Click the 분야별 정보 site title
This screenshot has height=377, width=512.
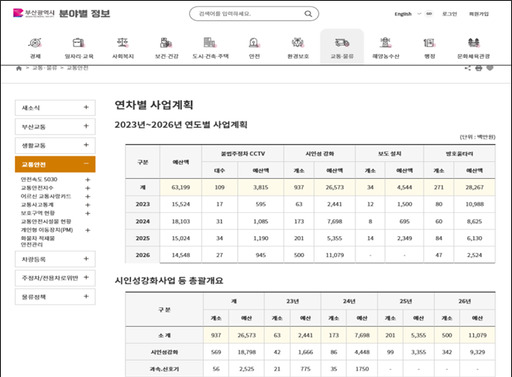[84, 13]
